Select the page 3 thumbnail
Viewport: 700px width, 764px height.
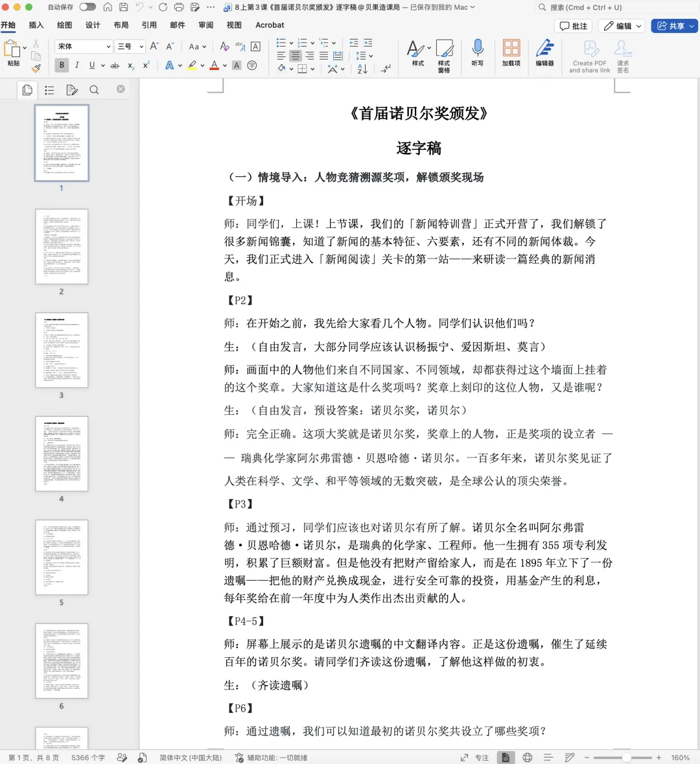click(62, 351)
